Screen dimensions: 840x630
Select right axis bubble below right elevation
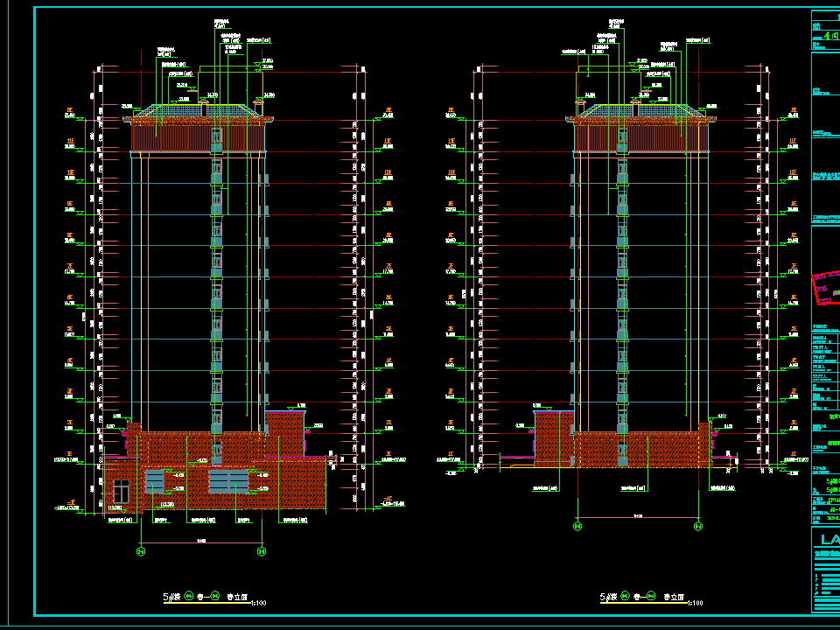(x=698, y=526)
